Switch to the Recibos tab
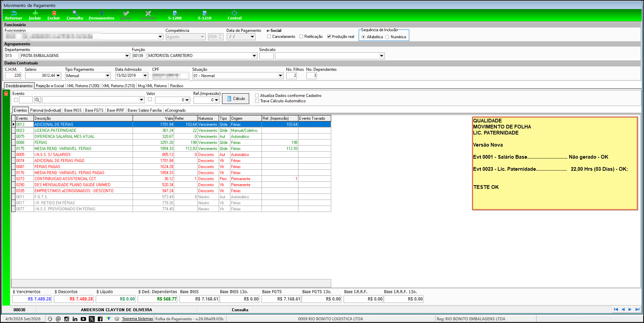644x323 pixels. [177, 86]
